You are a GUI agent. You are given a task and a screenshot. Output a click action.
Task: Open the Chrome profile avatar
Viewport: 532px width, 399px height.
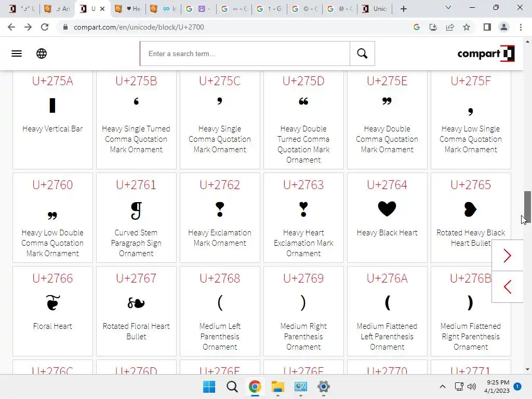(x=504, y=27)
